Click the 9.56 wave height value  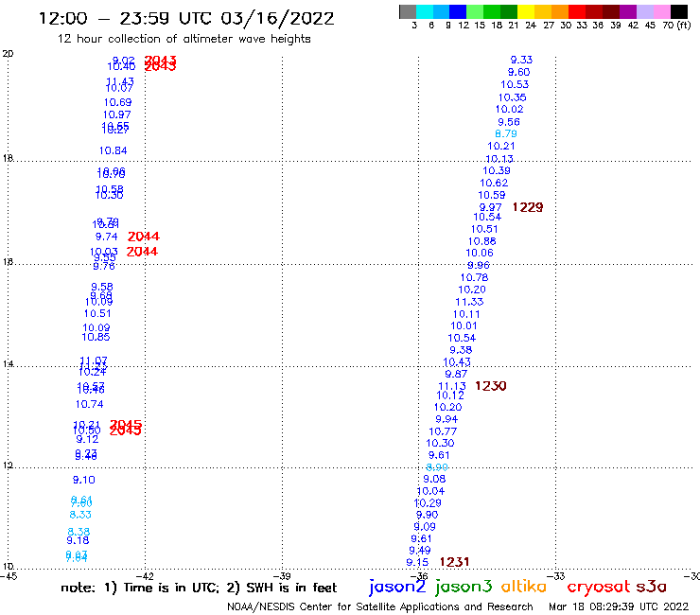click(509, 122)
